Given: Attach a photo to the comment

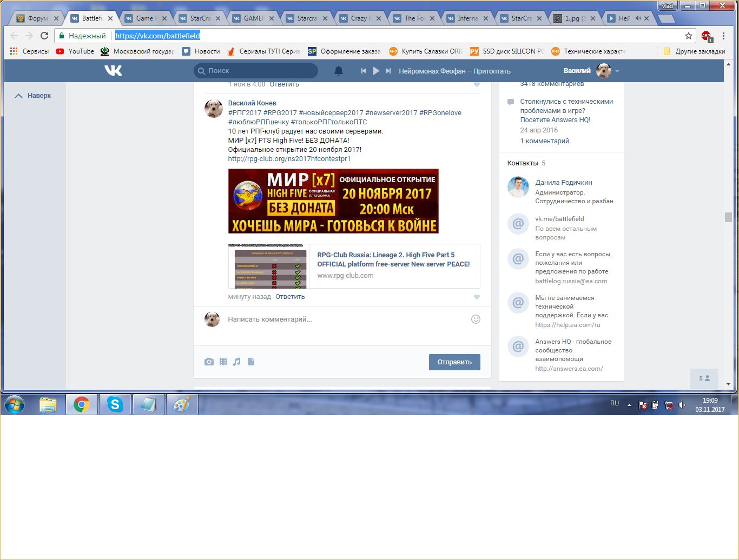Looking at the screenshot, I should pos(209,362).
